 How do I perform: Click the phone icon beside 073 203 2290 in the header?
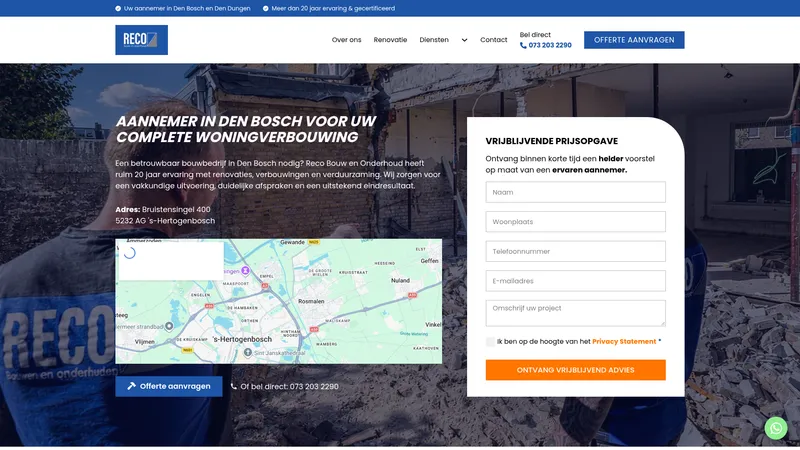coord(523,45)
